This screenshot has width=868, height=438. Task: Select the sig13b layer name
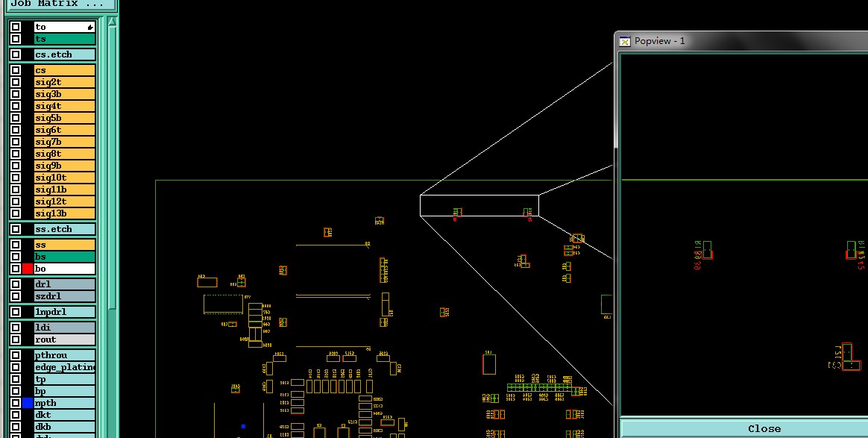[x=65, y=213]
